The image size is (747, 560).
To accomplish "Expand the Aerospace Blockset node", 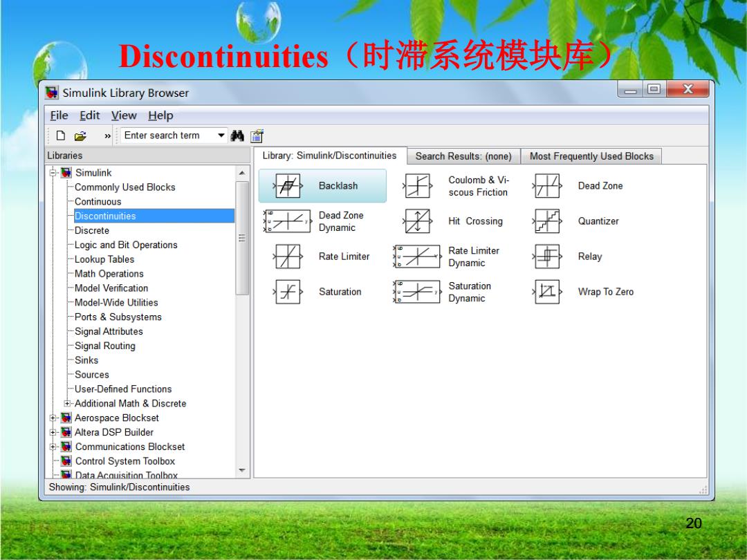I will click(x=53, y=418).
